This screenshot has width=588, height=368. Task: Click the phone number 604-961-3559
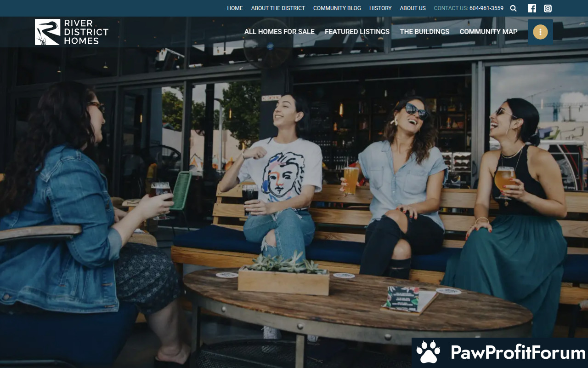(x=486, y=8)
